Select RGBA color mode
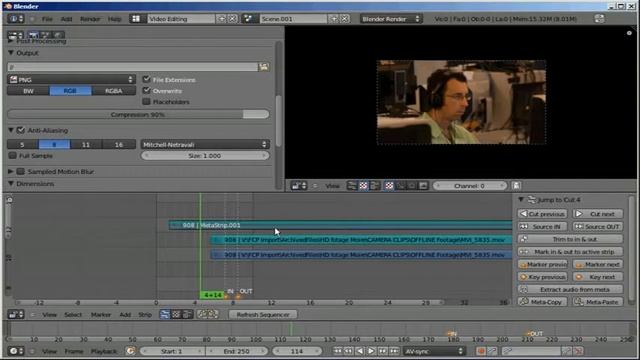The width and height of the screenshot is (640, 360). pyautogui.click(x=113, y=91)
